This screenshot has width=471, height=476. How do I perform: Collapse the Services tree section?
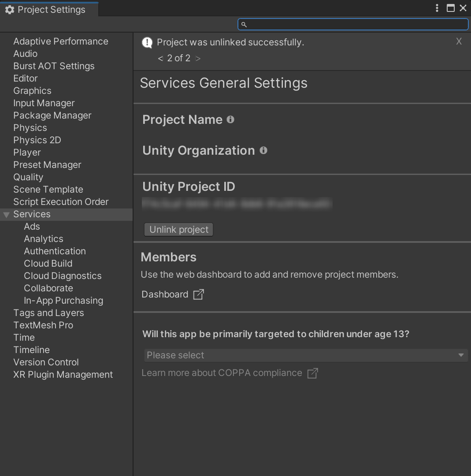coord(6,215)
